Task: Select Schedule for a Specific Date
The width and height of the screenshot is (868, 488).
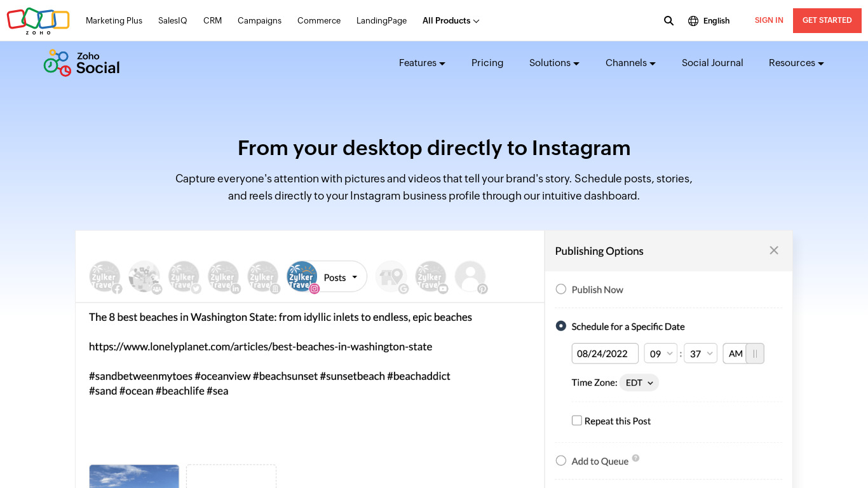Action: (x=561, y=326)
